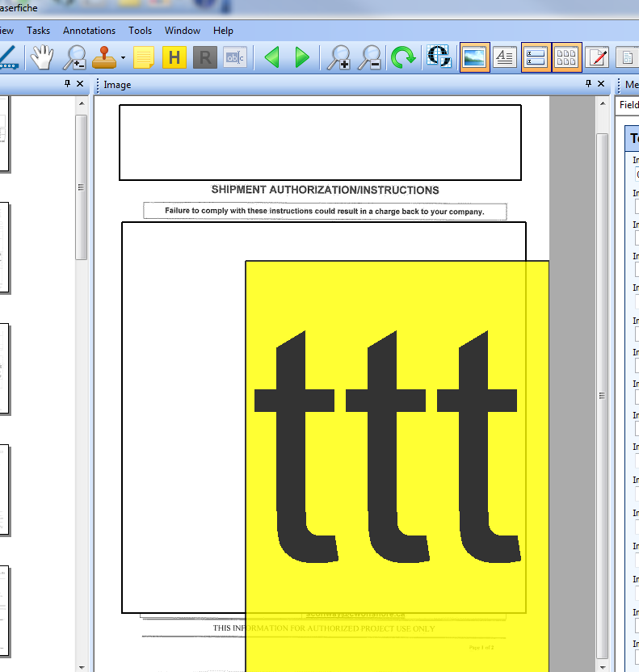The height and width of the screenshot is (672, 639).
Task: Select the Highlight 'H' tool
Action: (174, 57)
